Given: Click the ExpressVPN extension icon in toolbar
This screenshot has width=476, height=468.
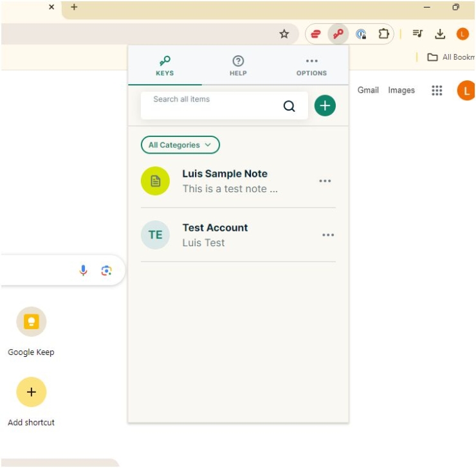Looking at the screenshot, I should pos(316,34).
